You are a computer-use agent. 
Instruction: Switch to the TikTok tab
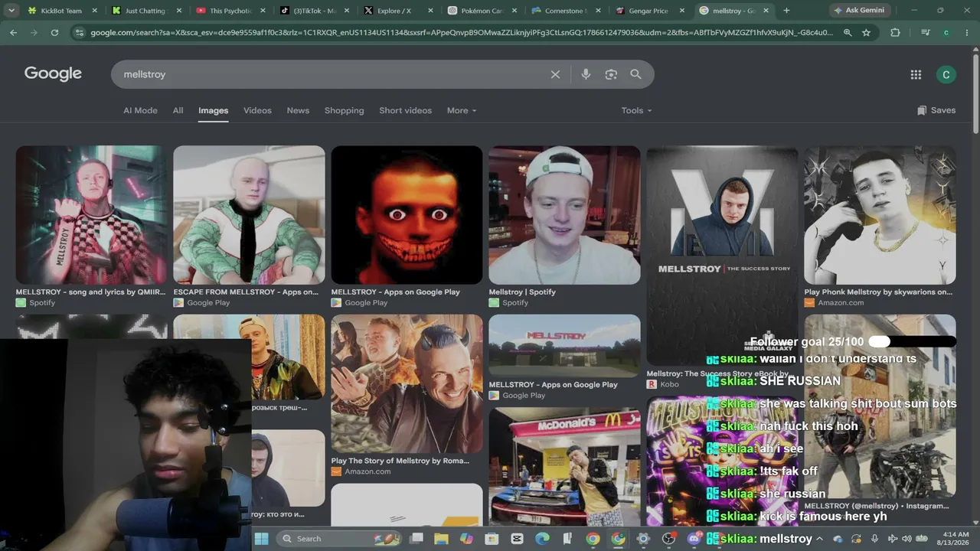pos(313,11)
